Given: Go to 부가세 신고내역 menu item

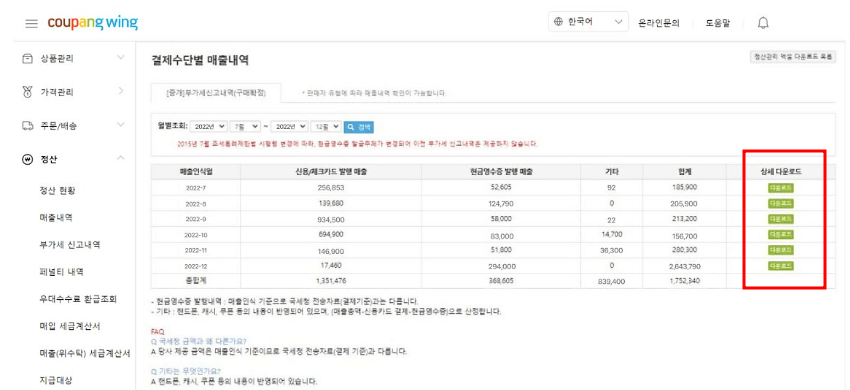Looking at the screenshot, I should click(x=69, y=245).
